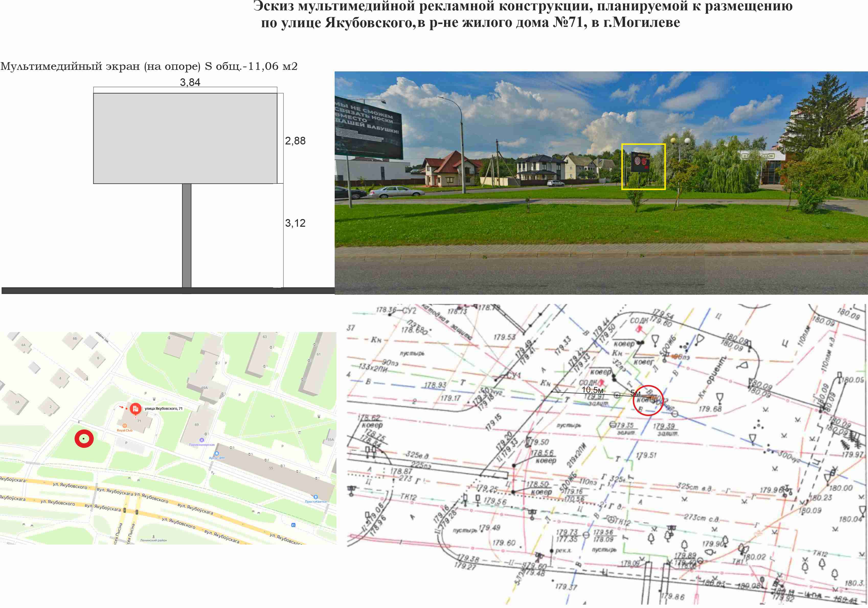Click the 2,88 height dimension label
This screenshot has height=608, width=868.
tap(295, 141)
